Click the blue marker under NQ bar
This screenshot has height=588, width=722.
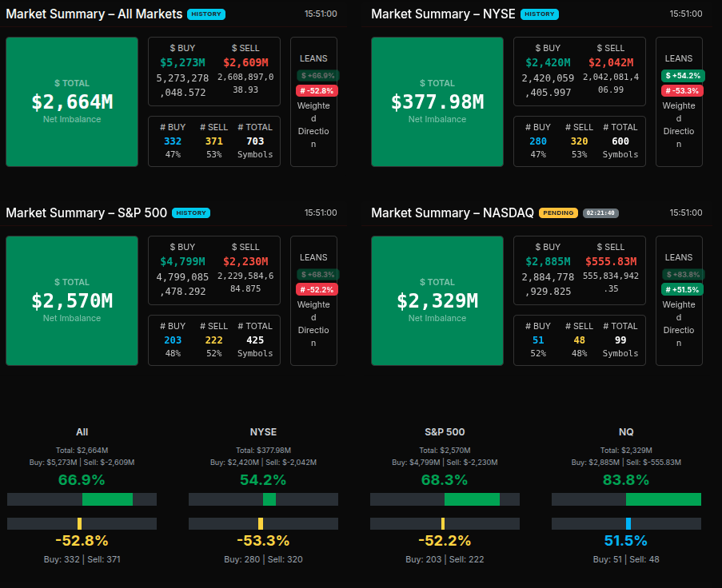[628, 523]
